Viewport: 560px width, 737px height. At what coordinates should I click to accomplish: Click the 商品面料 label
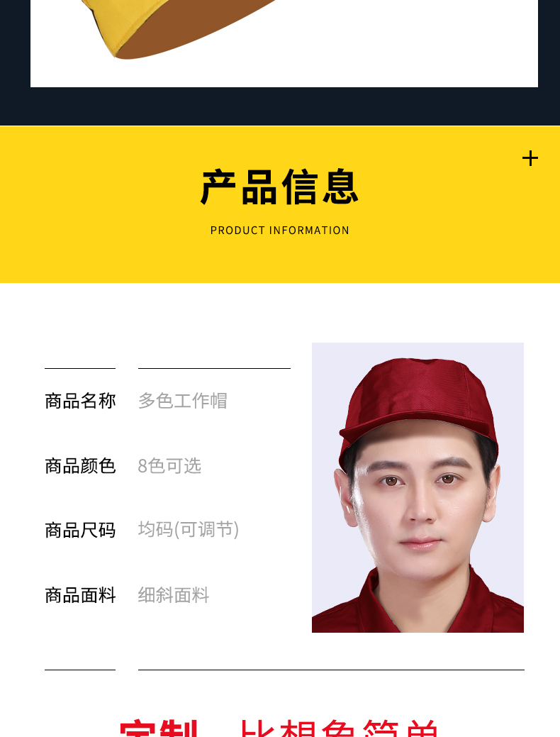(x=80, y=595)
